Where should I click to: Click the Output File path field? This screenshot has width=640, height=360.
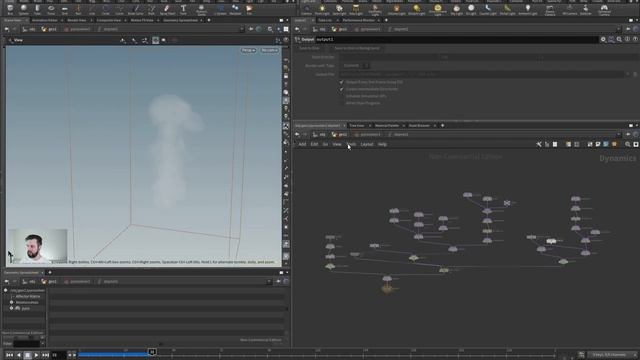(482, 74)
